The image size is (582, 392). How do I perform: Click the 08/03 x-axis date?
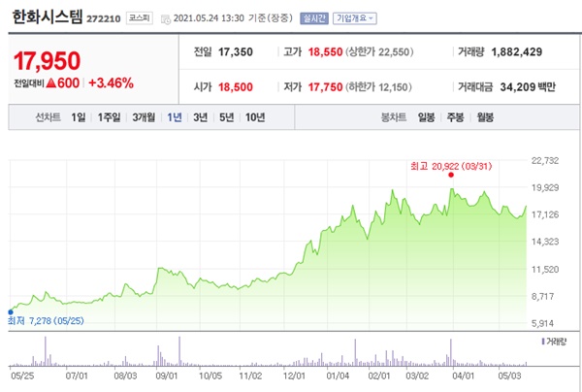(125, 376)
